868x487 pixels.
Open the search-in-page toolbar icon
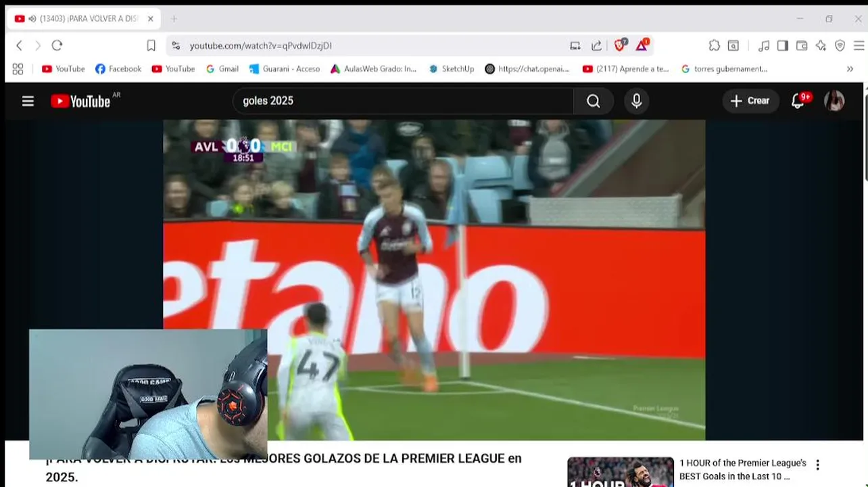click(733, 45)
